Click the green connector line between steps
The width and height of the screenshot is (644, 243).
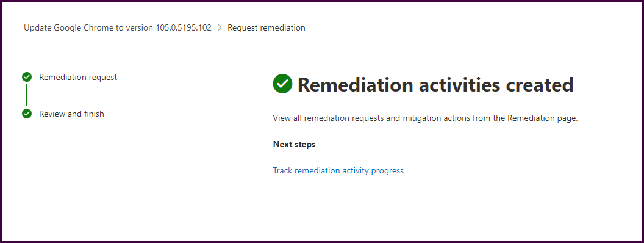coord(27,95)
